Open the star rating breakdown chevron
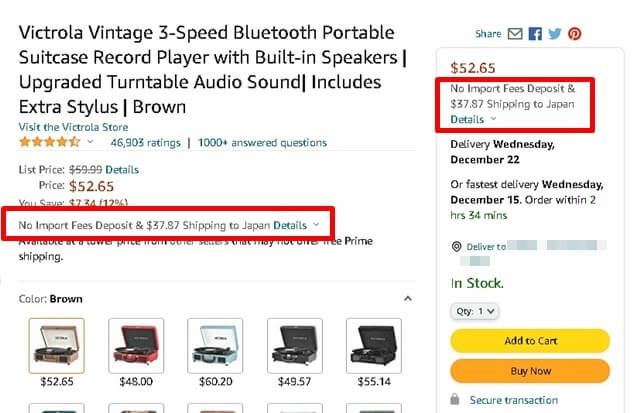Screen dimensions: 640x413 (x=91, y=143)
